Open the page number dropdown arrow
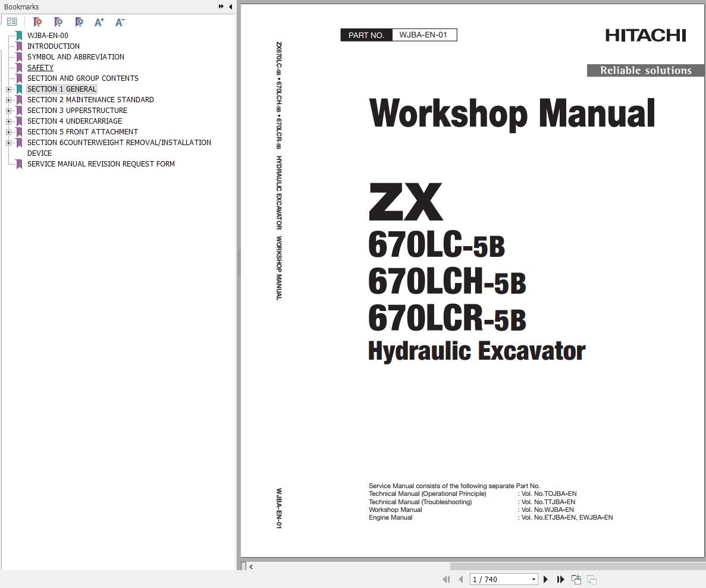The image size is (706, 588). (534, 580)
